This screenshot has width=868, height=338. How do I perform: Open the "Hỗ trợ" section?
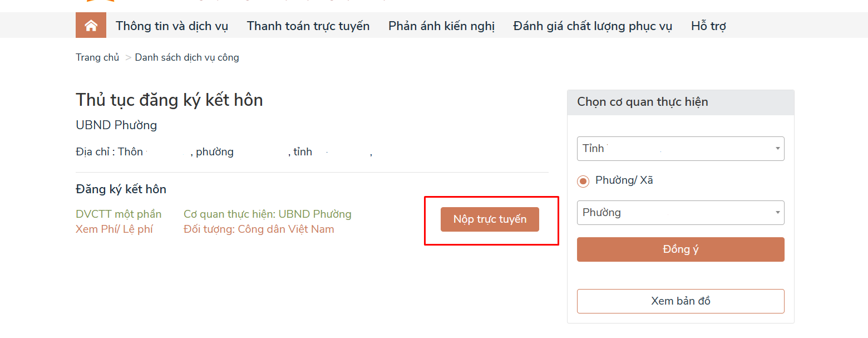click(x=708, y=25)
